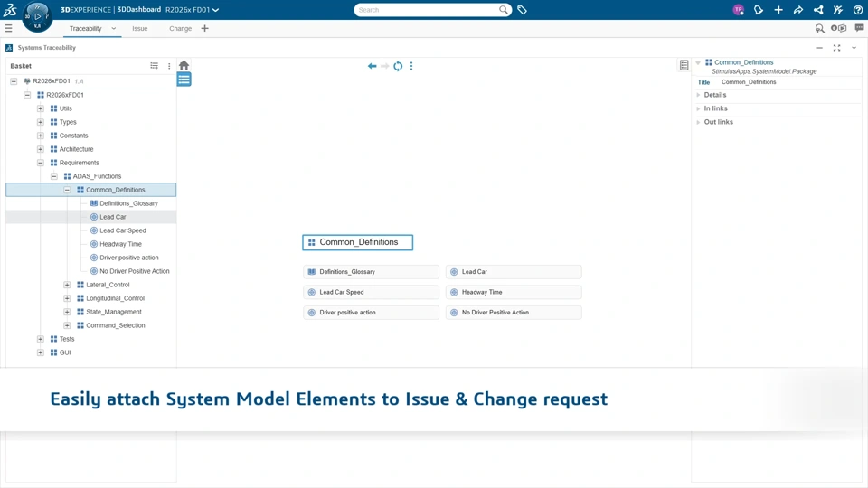The width and height of the screenshot is (868, 488).
Task: Click the Definitions_Glossary diagram card
Action: point(371,272)
